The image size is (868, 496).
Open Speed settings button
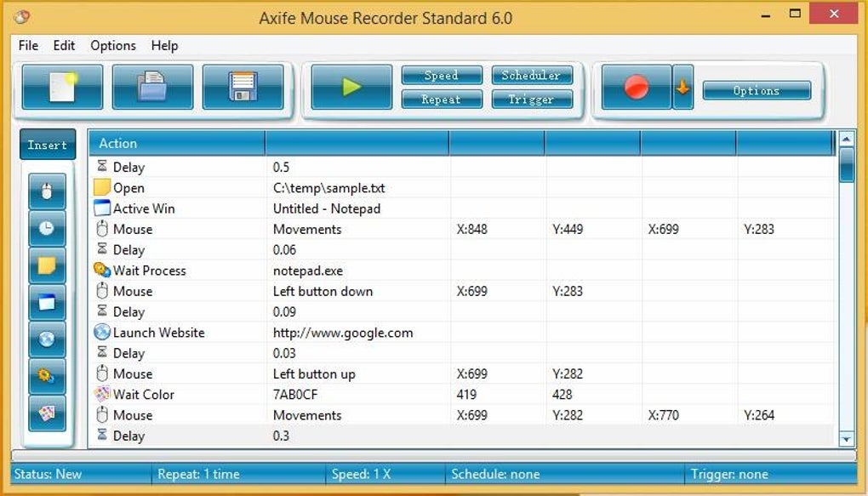point(442,75)
